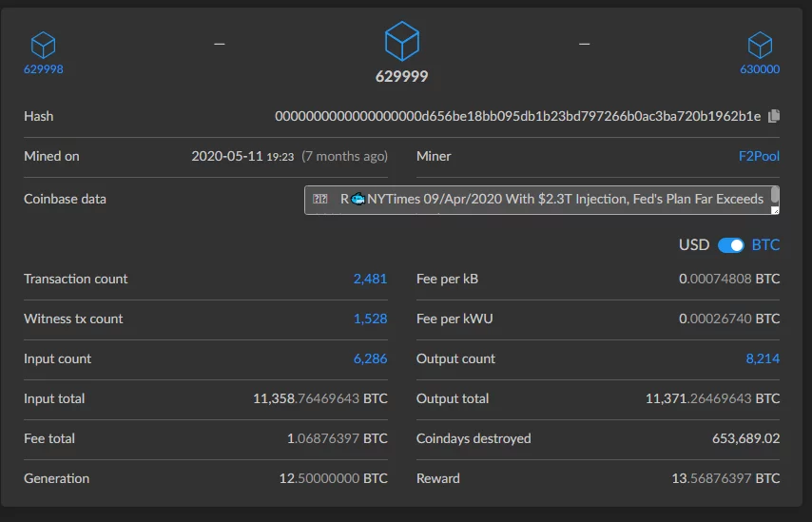Click the 'Coinbase data' label
This screenshot has width=812, height=522.
65,200
